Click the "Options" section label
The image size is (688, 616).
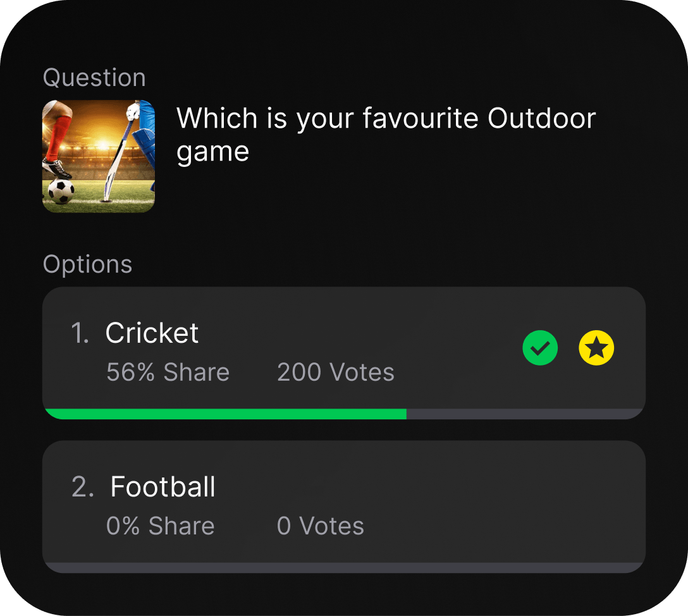[x=87, y=264]
